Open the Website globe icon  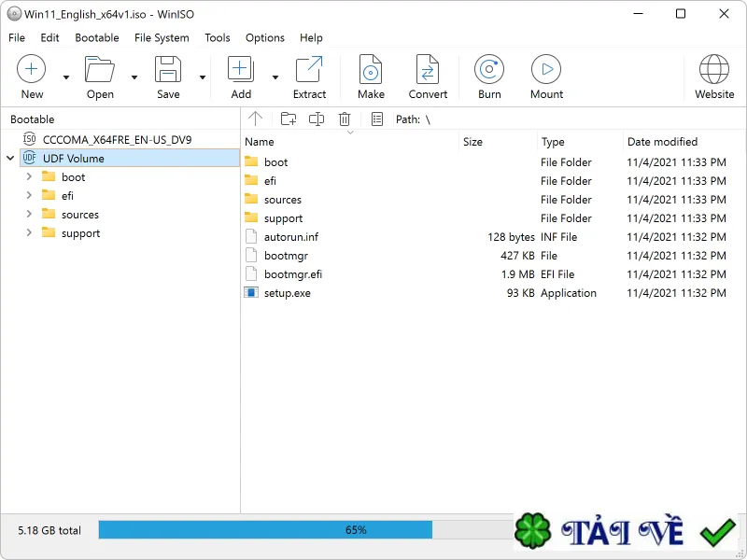[x=713, y=69]
